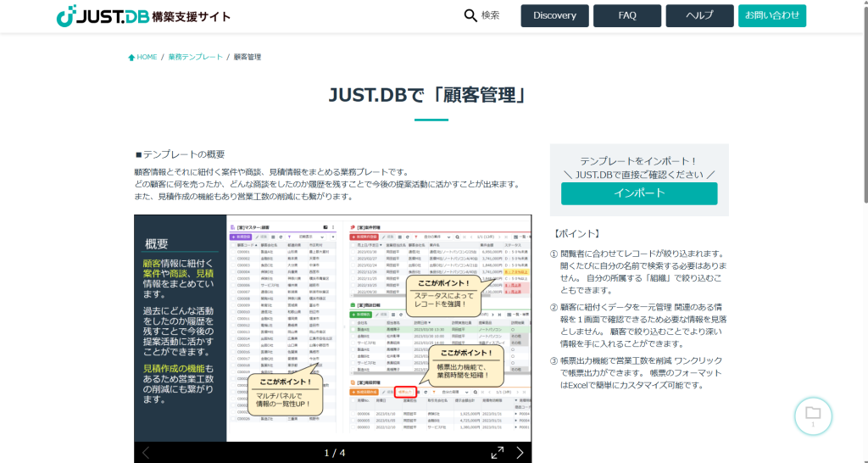Expand the slideshow to fullscreen
Image resolution: width=868 pixels, height=463 pixels.
(498, 453)
